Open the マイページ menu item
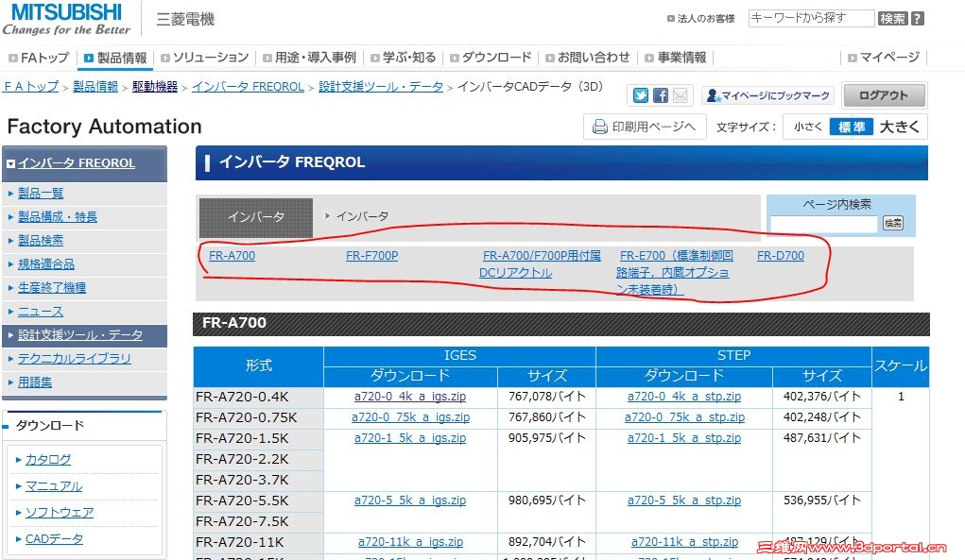 [x=884, y=58]
